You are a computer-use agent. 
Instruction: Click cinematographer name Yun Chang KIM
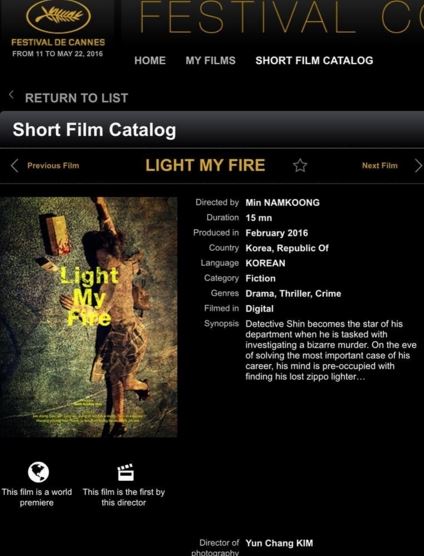click(279, 543)
